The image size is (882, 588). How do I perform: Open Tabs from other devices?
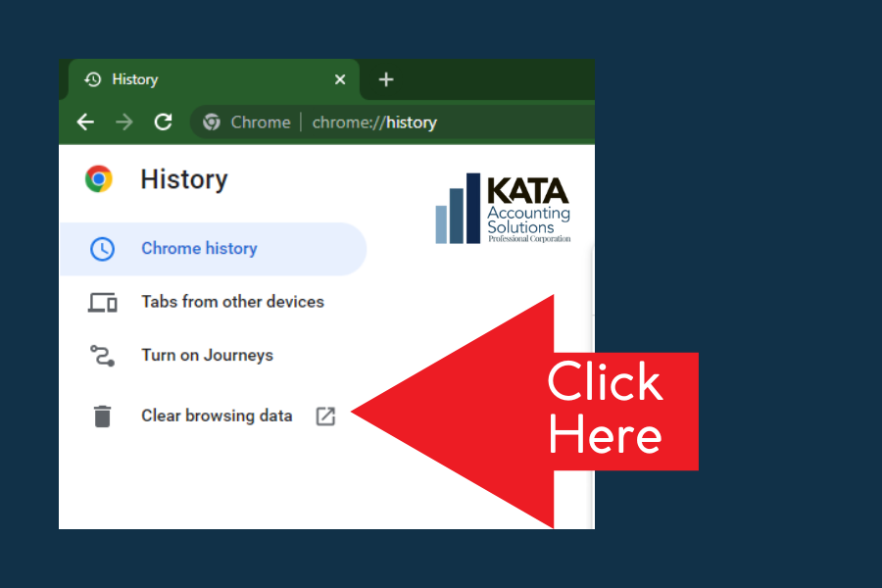point(213,302)
